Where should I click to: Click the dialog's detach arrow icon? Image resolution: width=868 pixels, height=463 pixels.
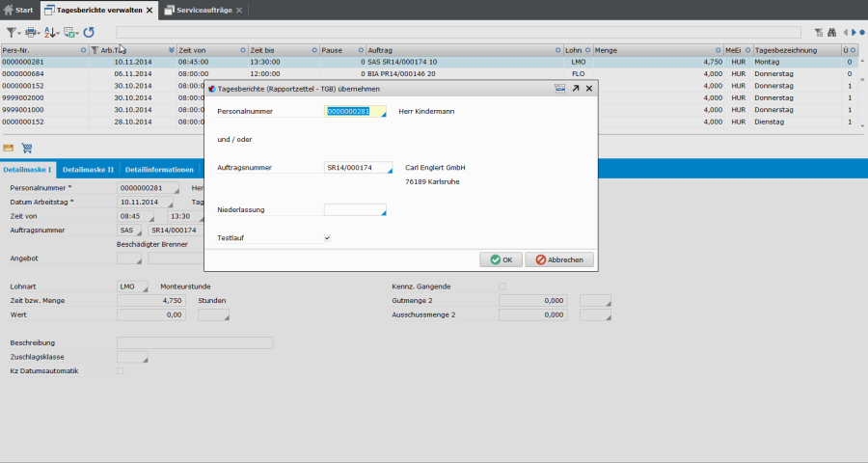coord(575,88)
